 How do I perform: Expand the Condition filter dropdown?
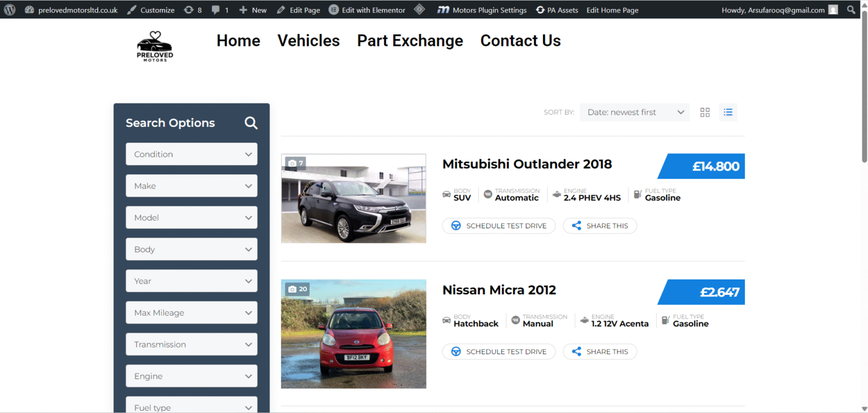(x=191, y=154)
